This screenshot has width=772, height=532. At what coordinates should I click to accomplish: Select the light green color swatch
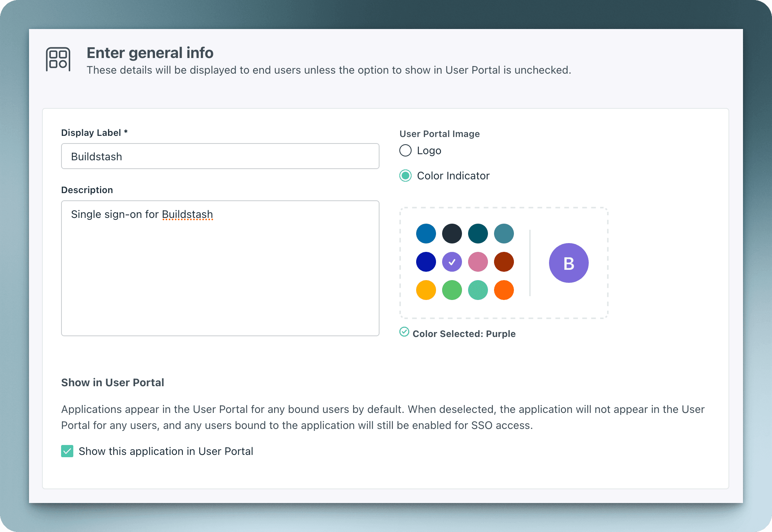pyautogui.click(x=452, y=290)
